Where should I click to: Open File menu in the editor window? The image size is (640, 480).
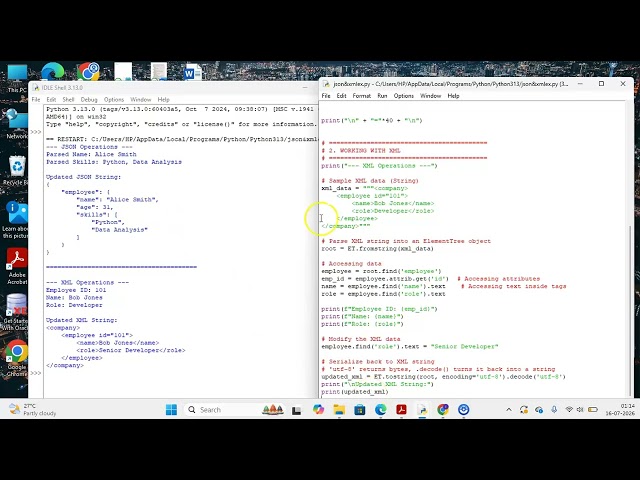point(326,96)
